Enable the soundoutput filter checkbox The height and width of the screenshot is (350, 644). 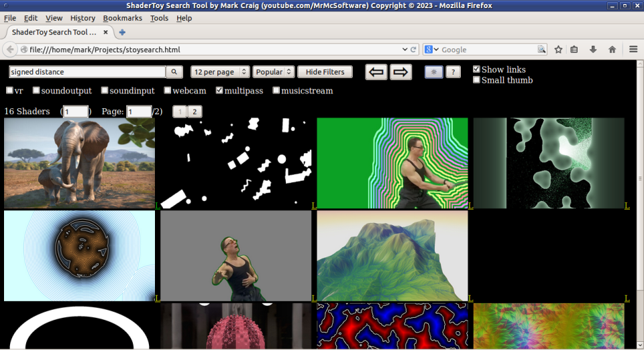tap(36, 91)
